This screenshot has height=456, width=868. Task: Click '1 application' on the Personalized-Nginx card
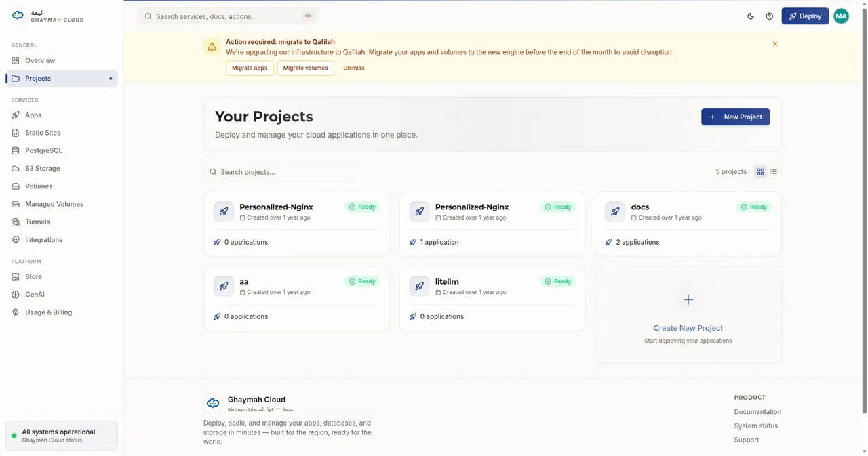coord(439,242)
